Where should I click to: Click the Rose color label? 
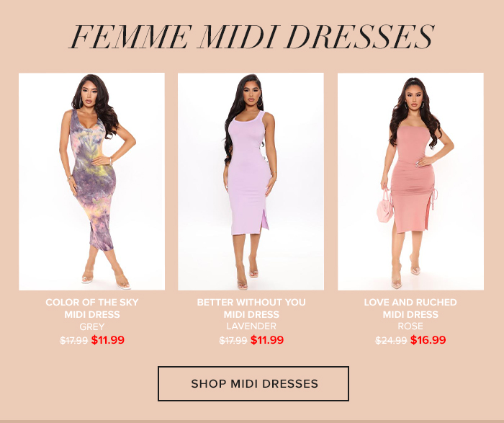click(x=410, y=326)
